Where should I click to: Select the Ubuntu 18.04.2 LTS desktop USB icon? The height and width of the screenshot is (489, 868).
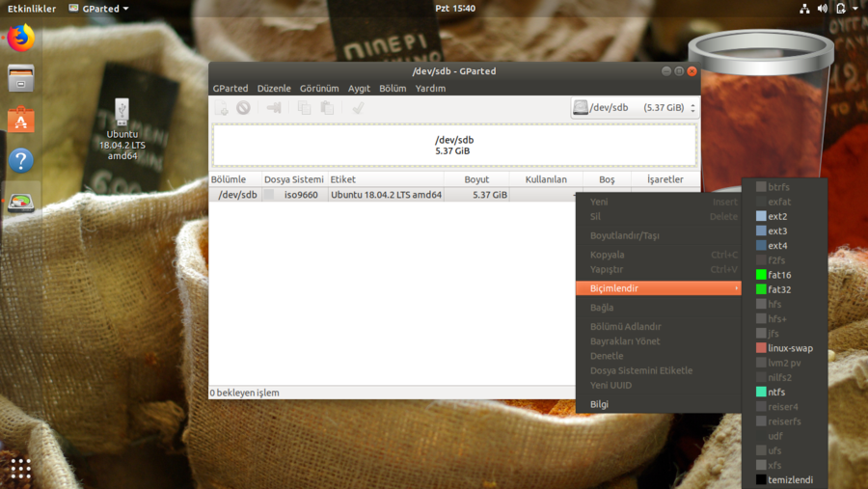(122, 129)
